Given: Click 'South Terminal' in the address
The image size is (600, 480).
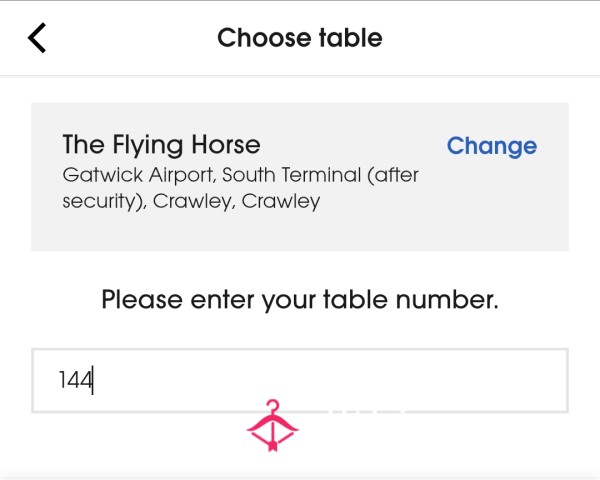Looking at the screenshot, I should (292, 175).
